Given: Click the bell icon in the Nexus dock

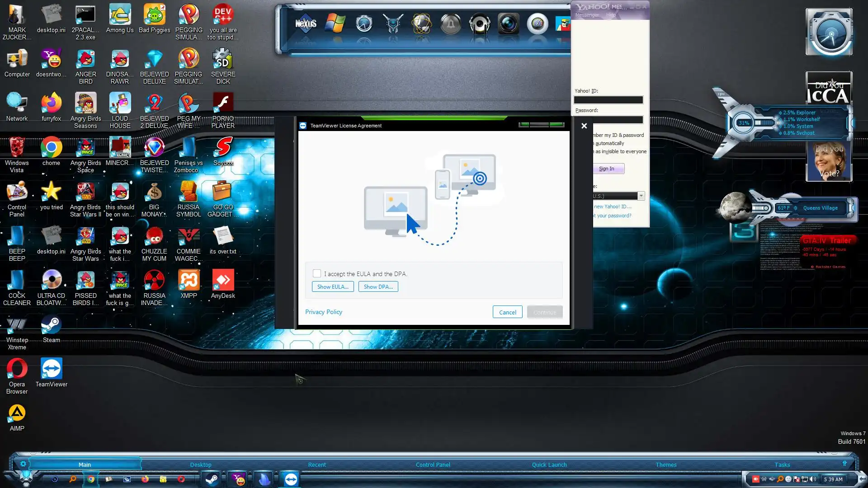Looking at the screenshot, I should [x=450, y=23].
